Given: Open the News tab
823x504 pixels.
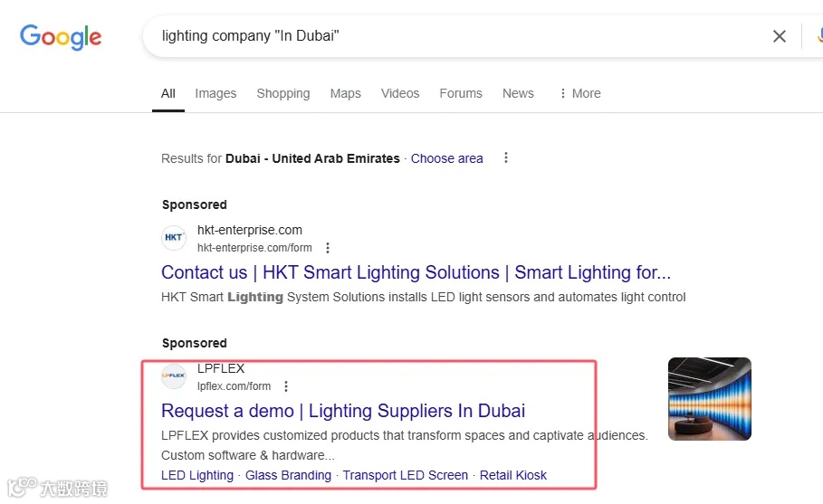Looking at the screenshot, I should point(518,93).
